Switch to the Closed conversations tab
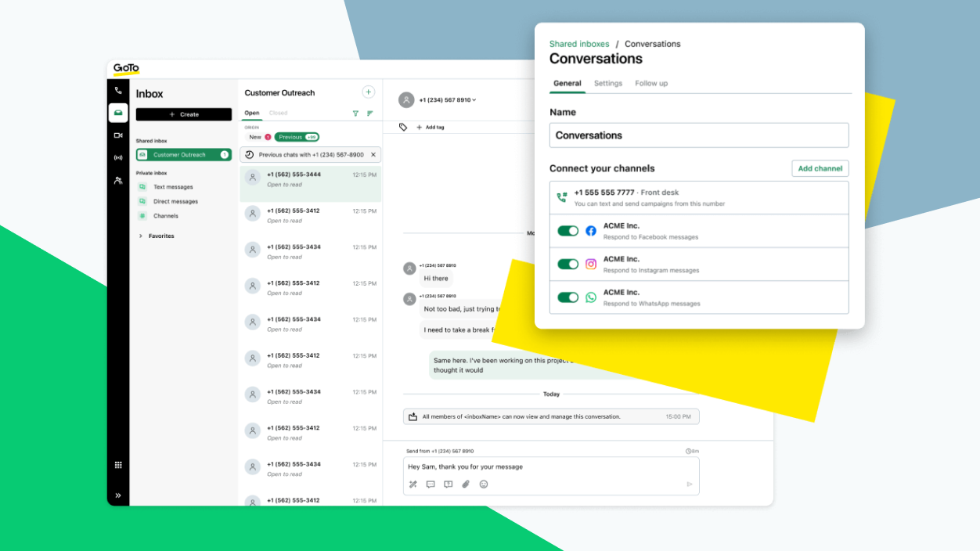This screenshot has width=980, height=551. pos(278,113)
